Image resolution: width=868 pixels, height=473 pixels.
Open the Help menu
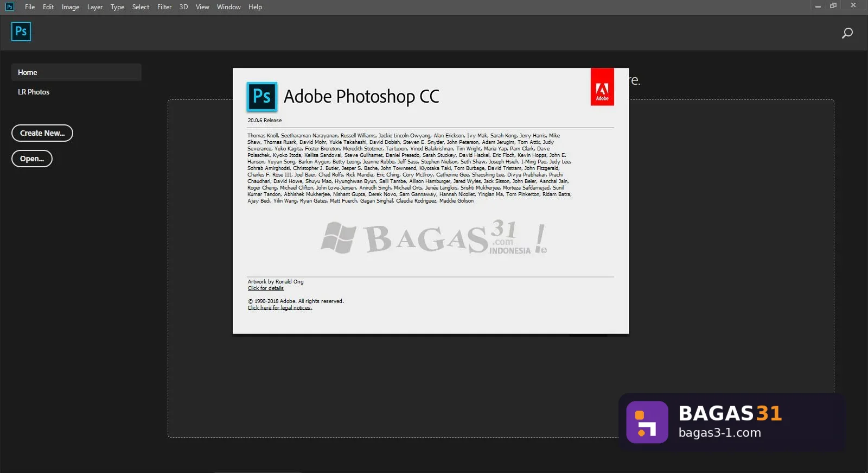[x=255, y=7]
